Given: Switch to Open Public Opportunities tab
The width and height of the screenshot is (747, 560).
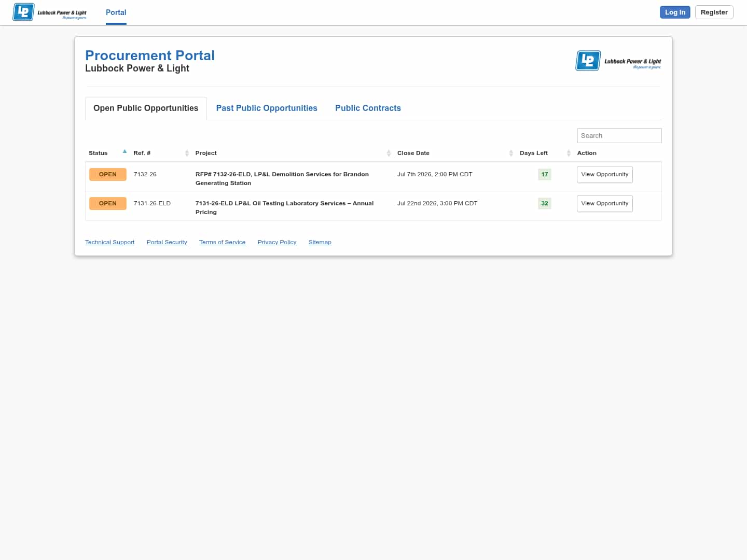Looking at the screenshot, I should click(x=146, y=108).
